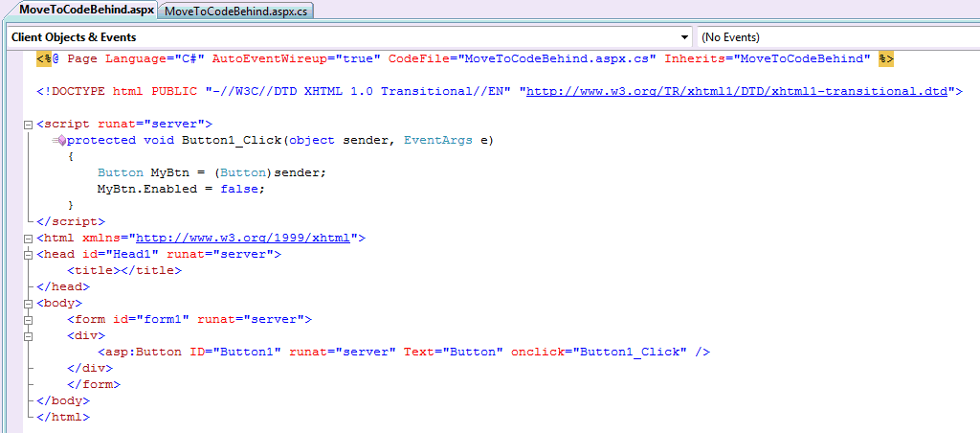This screenshot has height=433, width=980.
Task: Click the closing </head> tag
Action: pos(62,286)
